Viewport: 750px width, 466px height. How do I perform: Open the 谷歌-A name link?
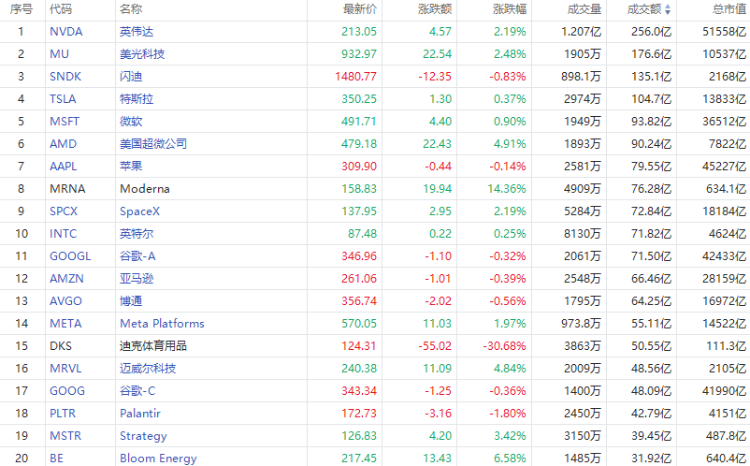[138, 256]
